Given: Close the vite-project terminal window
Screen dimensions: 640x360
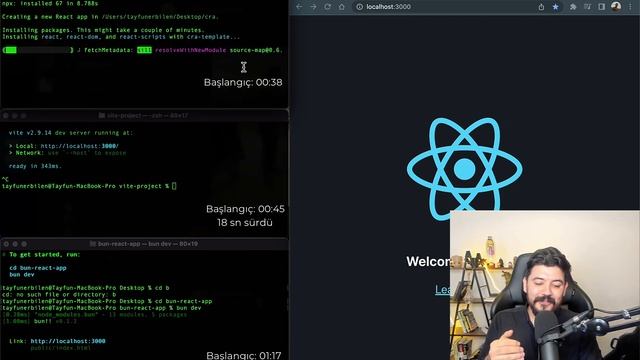Looking at the screenshot, I should coord(6,116).
